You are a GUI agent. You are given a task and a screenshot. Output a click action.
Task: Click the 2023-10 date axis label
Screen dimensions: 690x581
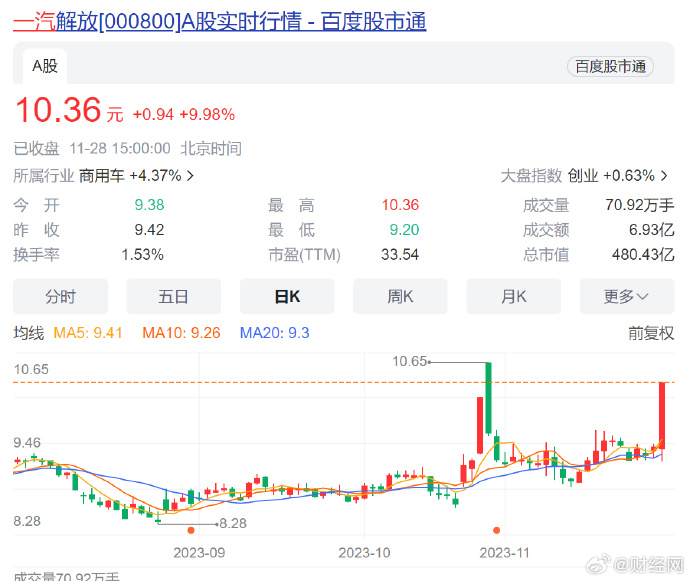click(364, 553)
